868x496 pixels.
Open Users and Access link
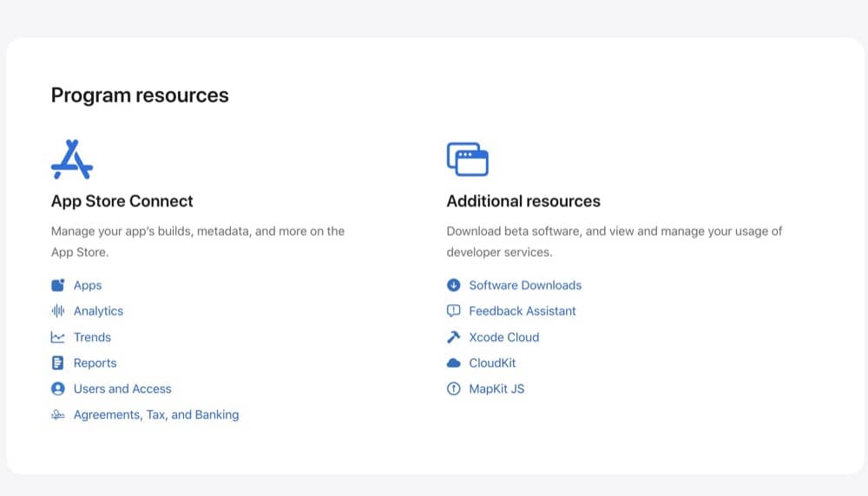point(122,388)
